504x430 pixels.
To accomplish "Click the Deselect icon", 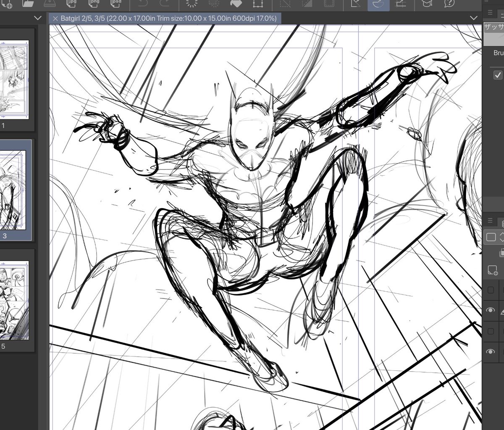I will 286,4.
